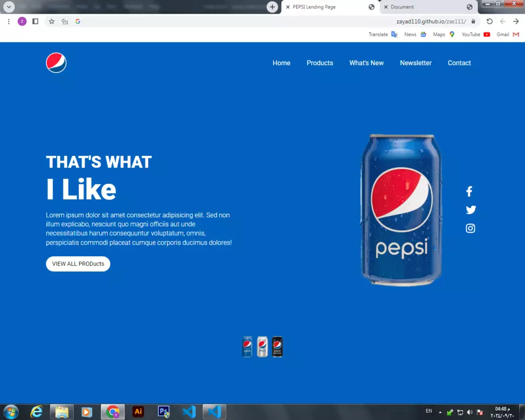This screenshot has width=525, height=420.
Task: Open the What's New nav link
Action: (366, 63)
